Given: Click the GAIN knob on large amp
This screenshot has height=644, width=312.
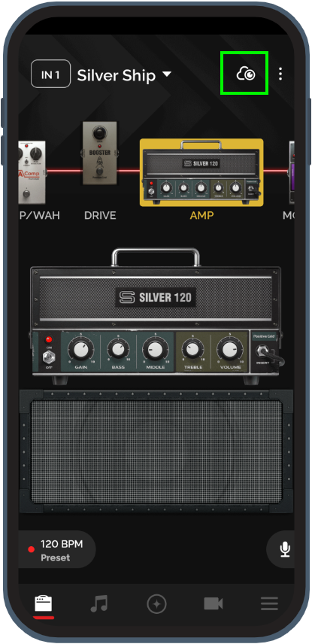Looking at the screenshot, I should click(80, 350).
